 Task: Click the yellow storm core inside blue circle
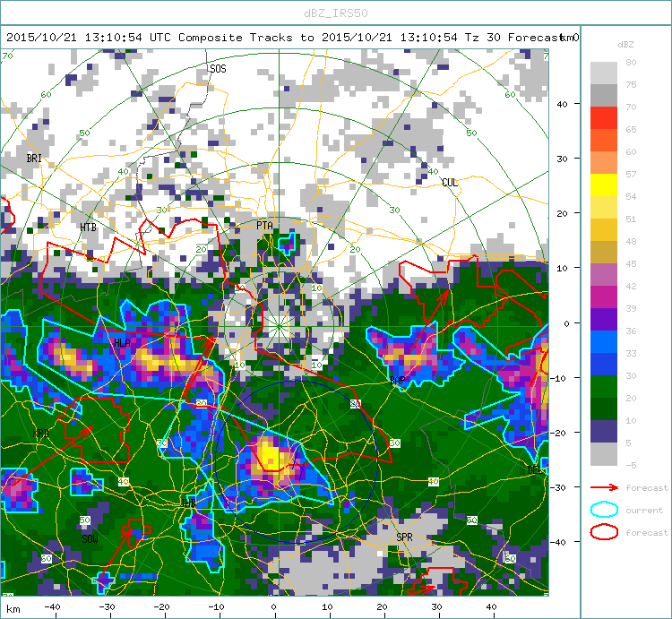(x=270, y=455)
